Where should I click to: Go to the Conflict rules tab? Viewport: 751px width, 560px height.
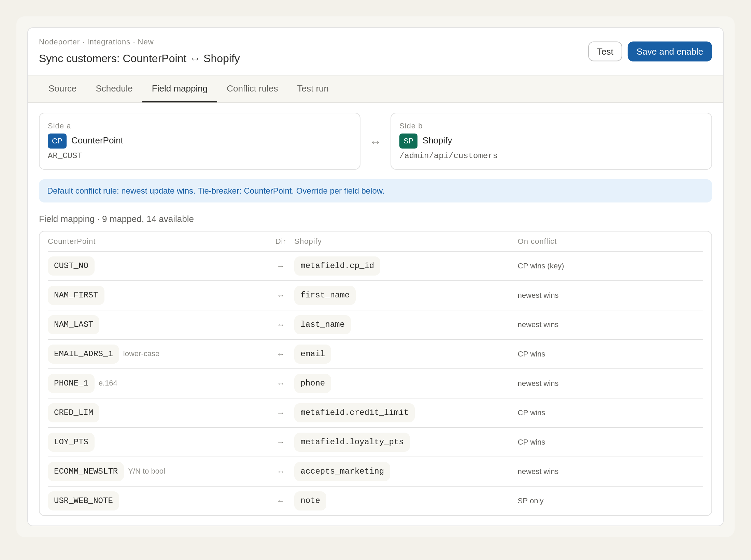tap(252, 88)
